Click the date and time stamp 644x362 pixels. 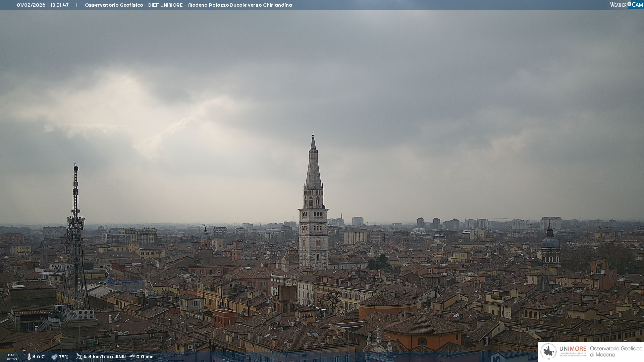43,5
